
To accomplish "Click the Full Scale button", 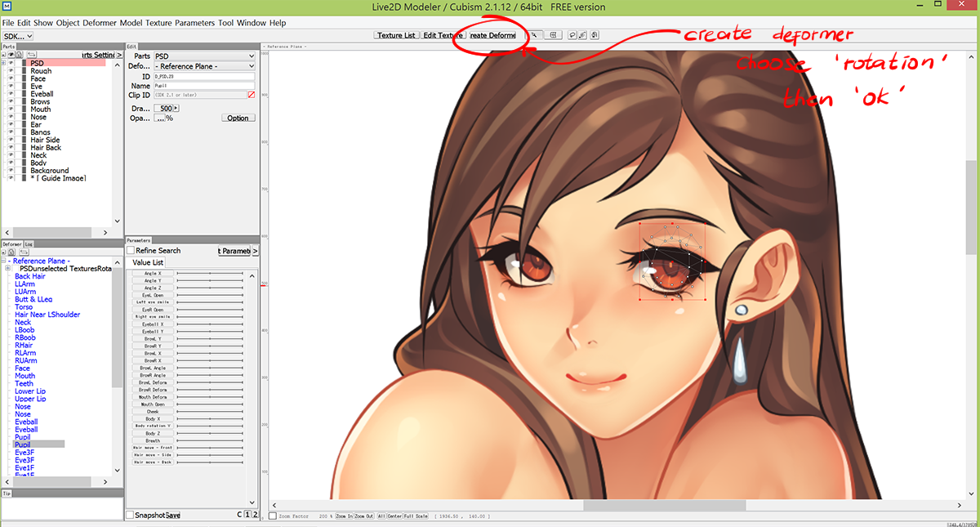I will point(416,516).
